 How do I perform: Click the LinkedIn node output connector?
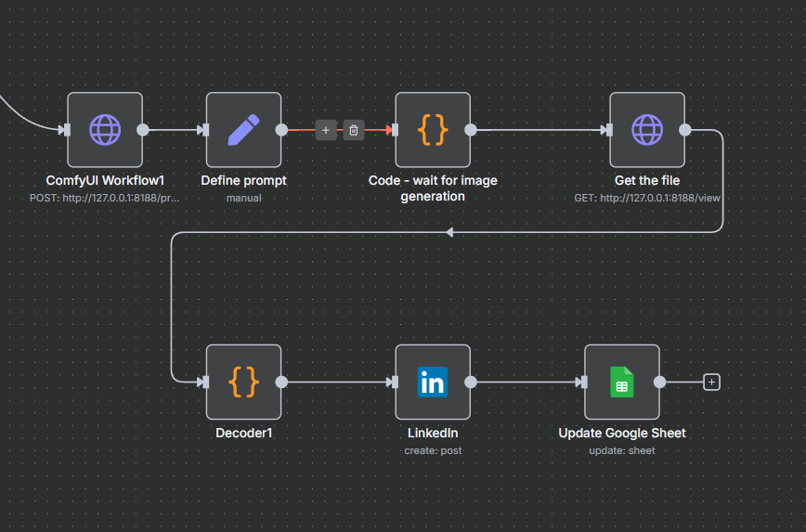[471, 382]
